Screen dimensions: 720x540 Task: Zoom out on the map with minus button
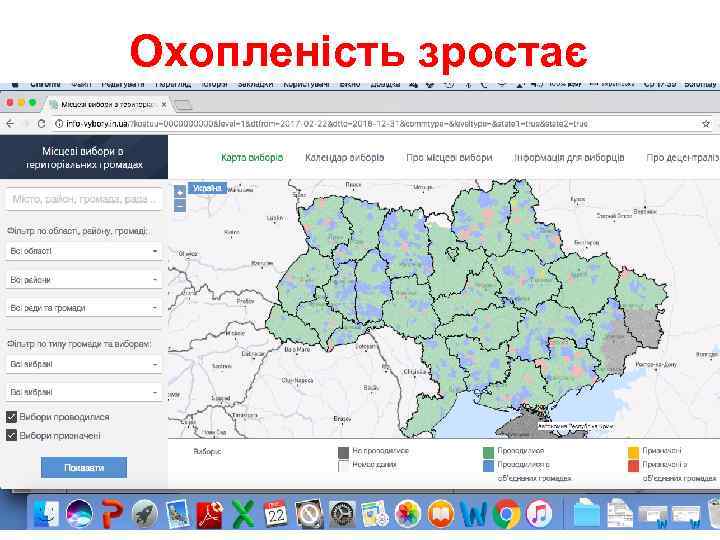tap(180, 206)
